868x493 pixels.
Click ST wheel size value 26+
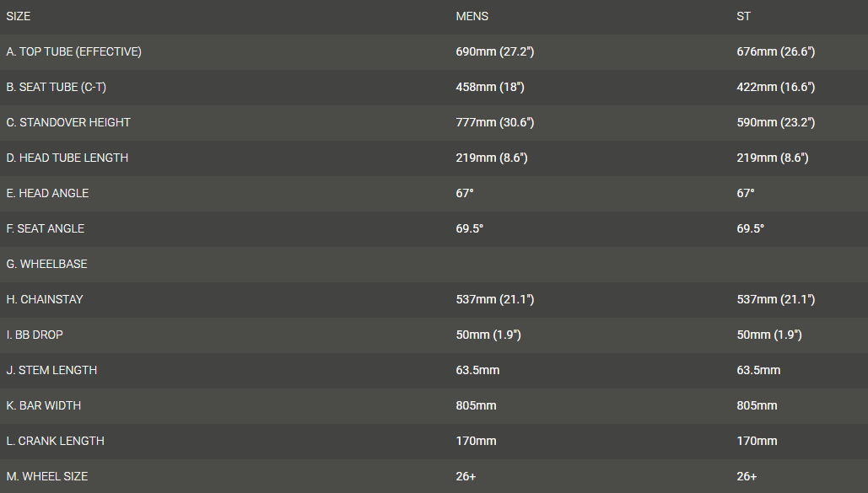click(747, 476)
